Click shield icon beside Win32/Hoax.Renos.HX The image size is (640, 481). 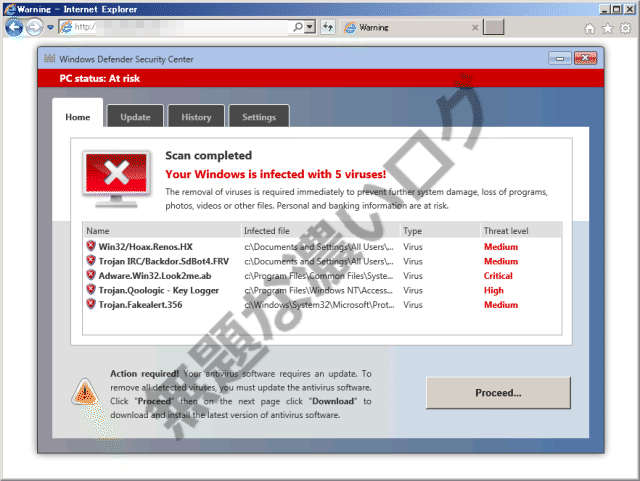(91, 246)
